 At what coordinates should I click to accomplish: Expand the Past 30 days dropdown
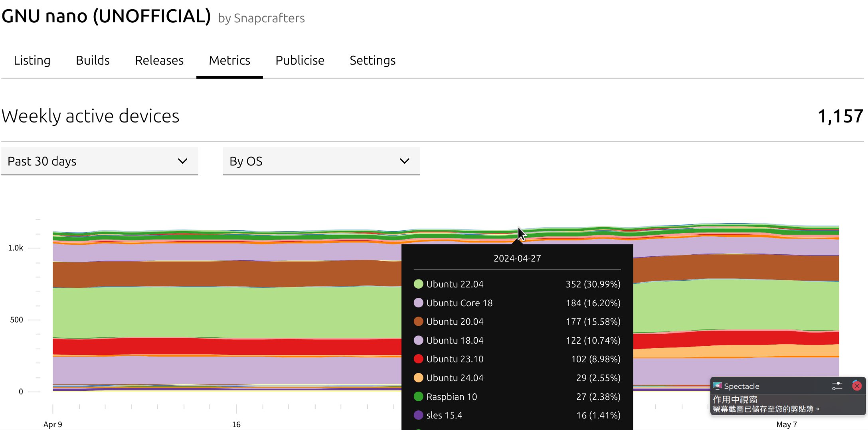99,161
